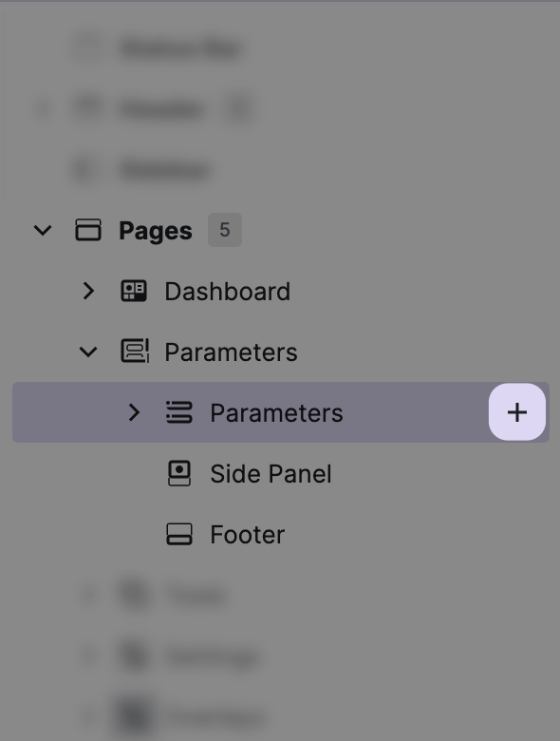Select the Pages section label
The image size is (560, 741).
click(x=156, y=231)
